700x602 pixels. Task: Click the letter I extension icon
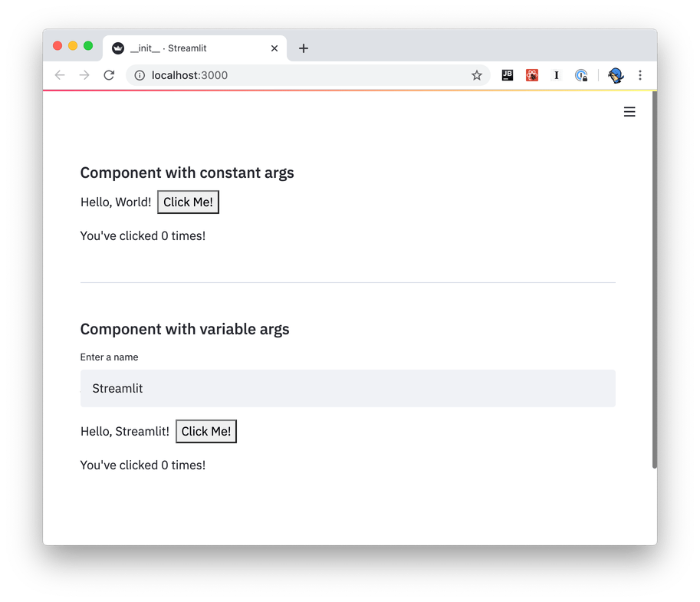pyautogui.click(x=556, y=75)
